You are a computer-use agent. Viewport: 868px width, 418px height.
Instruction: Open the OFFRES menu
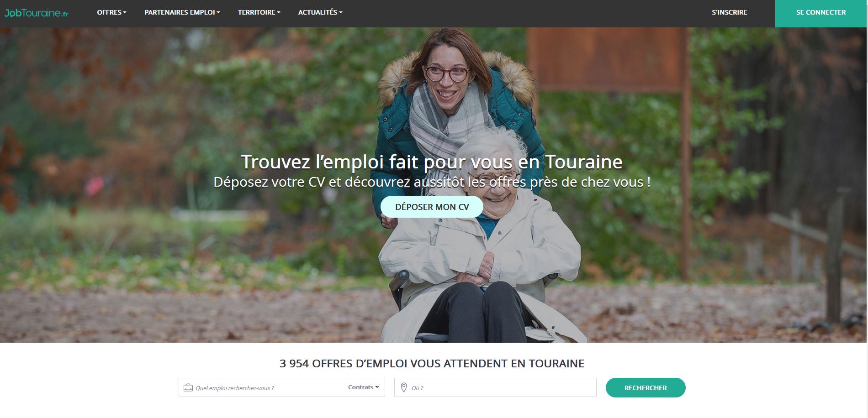pyautogui.click(x=111, y=12)
